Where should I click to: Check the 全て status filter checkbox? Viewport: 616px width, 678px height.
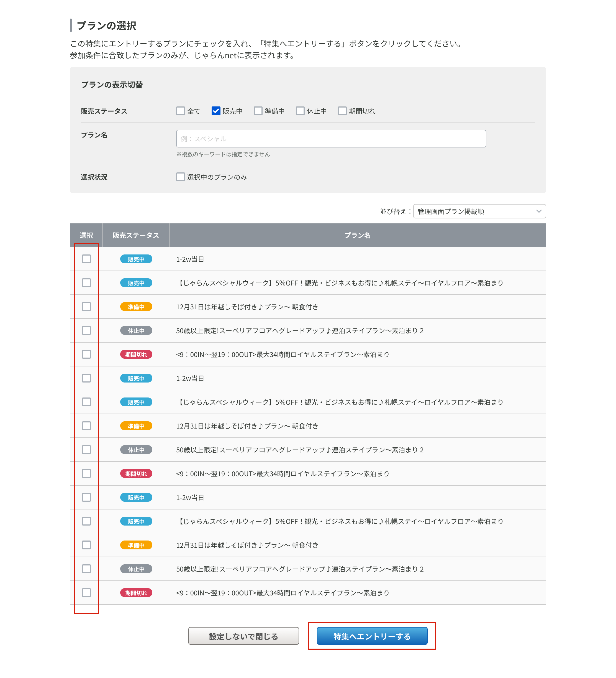pos(181,111)
